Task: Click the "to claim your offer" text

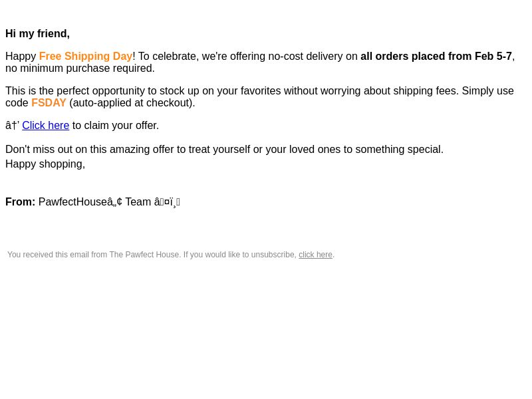Action: point(115,126)
